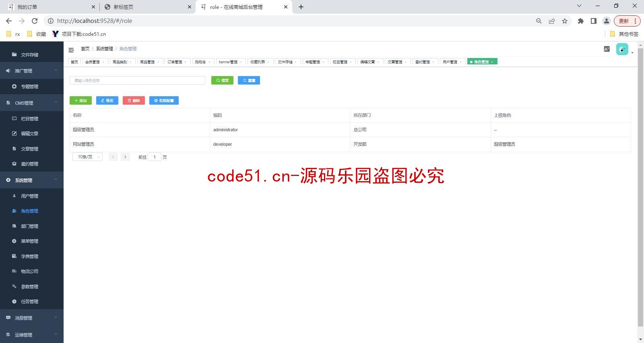Click the red 删除 button

click(134, 101)
